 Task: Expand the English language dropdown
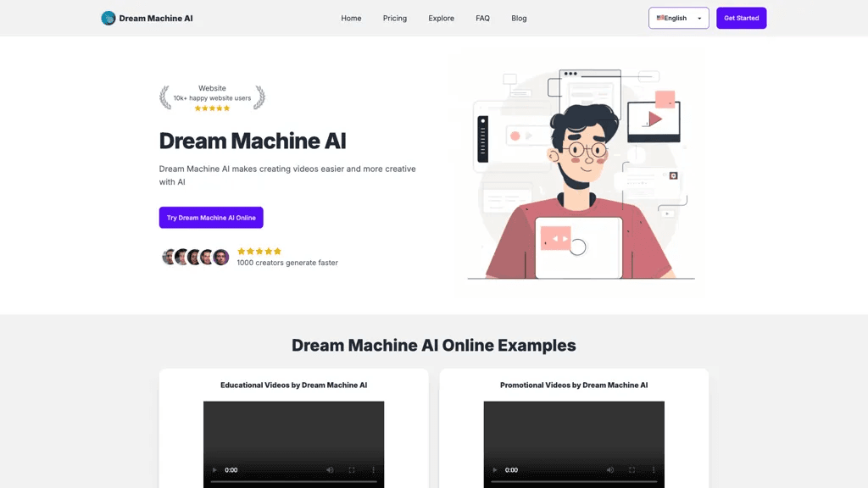point(679,19)
